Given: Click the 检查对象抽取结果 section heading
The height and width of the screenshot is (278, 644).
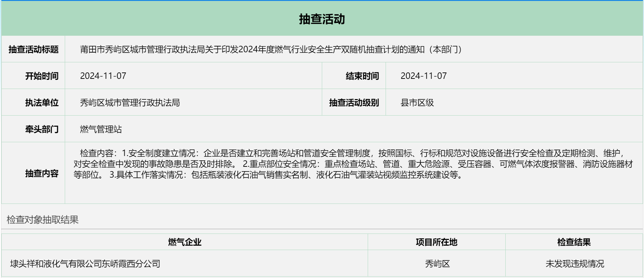Looking at the screenshot, I should tap(43, 220).
